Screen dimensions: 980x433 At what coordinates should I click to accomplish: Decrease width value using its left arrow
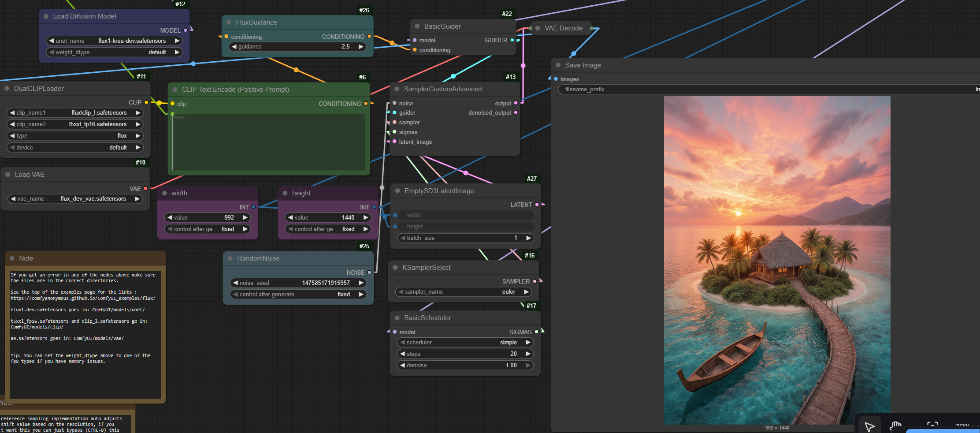(170, 217)
